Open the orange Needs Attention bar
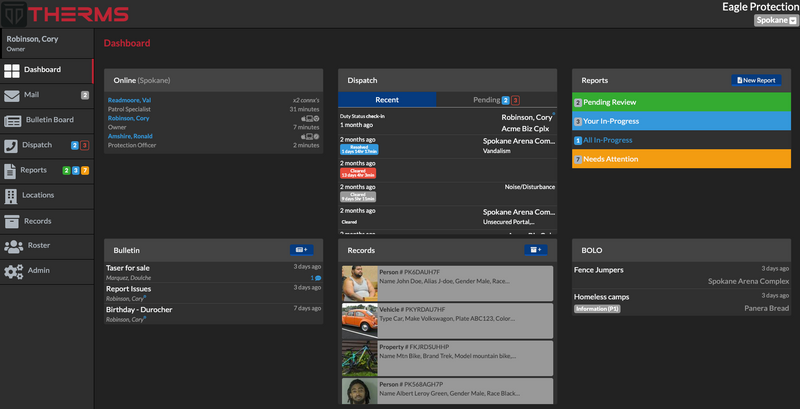The height and width of the screenshot is (409, 800). click(x=681, y=159)
